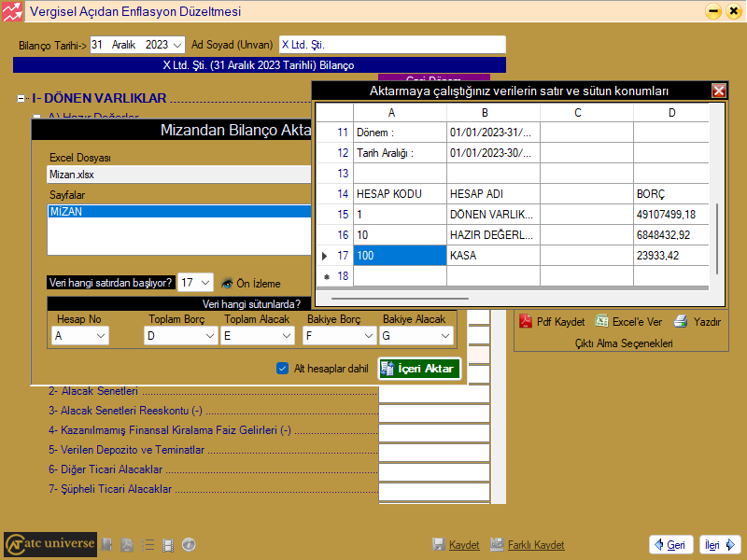Click the Excel'e Ver icon
This screenshot has width=747, height=560.
[x=601, y=321]
